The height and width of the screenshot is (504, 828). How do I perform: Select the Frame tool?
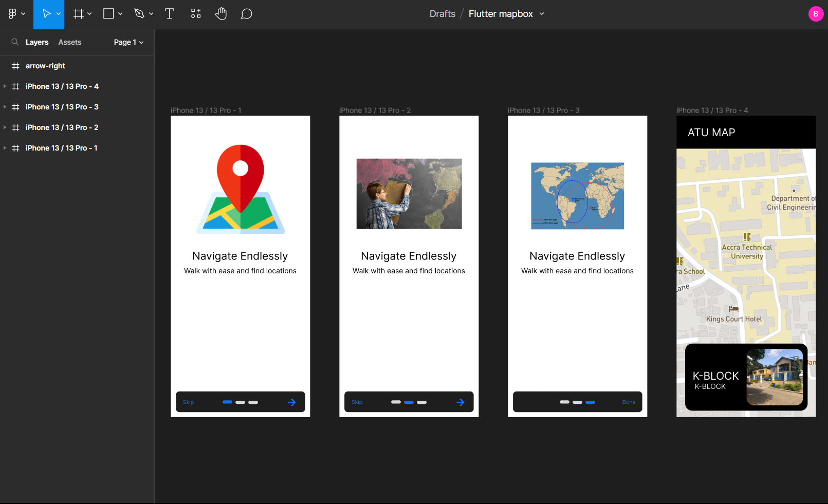coord(78,14)
